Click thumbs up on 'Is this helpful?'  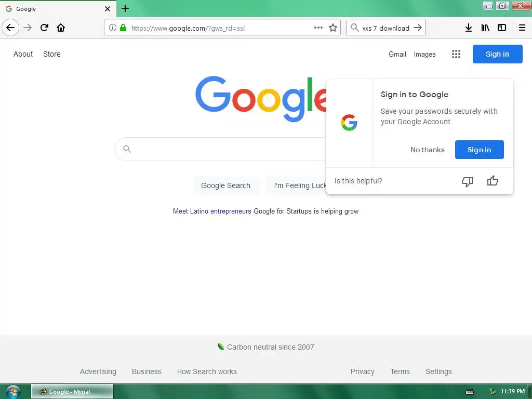493,180
